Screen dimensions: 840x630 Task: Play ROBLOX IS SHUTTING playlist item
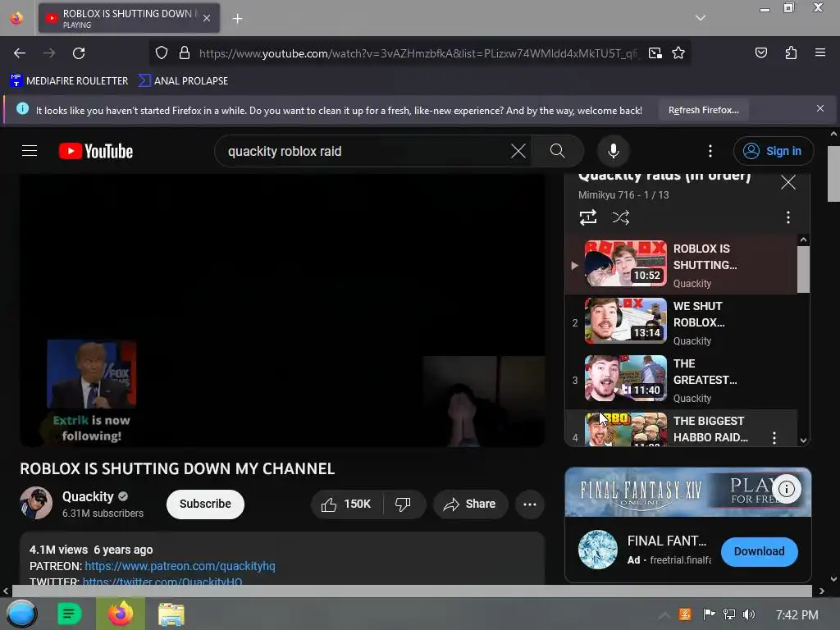[x=681, y=264]
